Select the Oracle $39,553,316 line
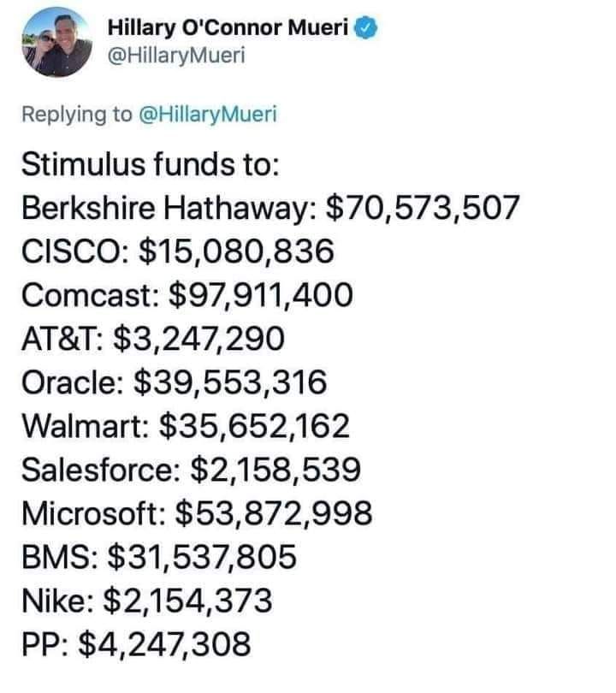 pos(175,382)
